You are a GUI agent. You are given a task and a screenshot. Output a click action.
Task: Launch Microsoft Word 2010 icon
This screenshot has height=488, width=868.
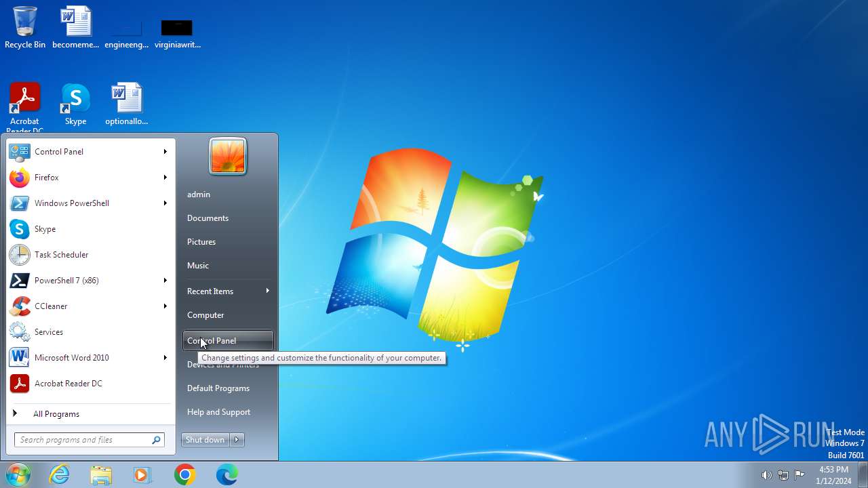coord(19,358)
